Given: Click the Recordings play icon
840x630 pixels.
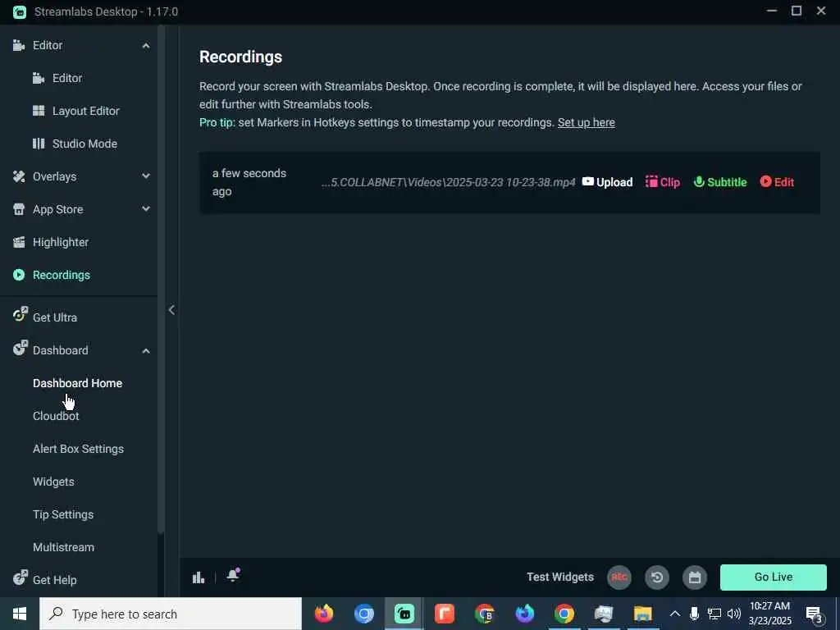Looking at the screenshot, I should point(19,275).
